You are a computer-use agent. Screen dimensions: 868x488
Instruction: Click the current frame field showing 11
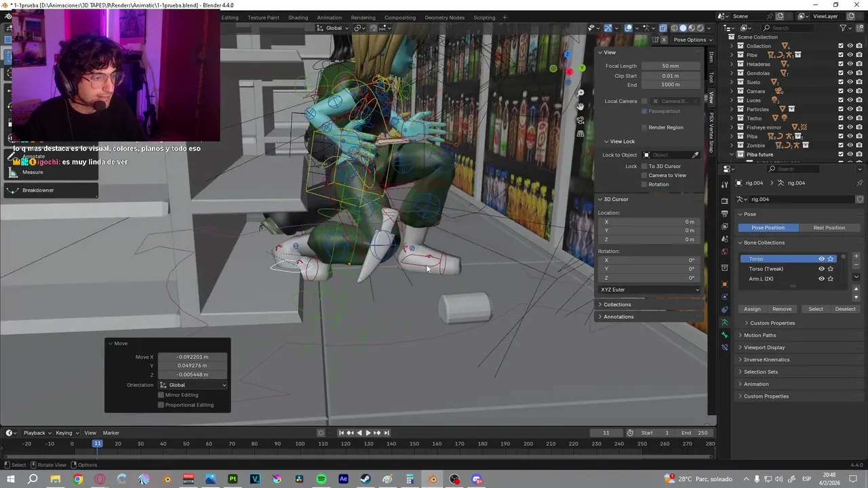pos(606,433)
